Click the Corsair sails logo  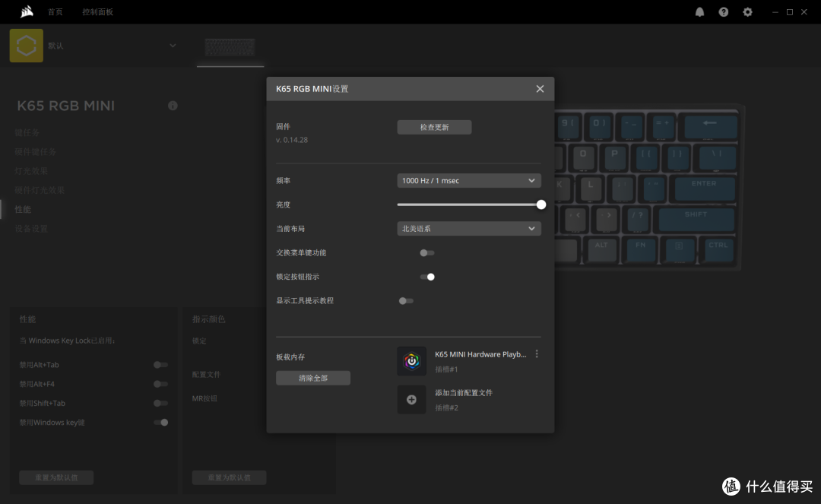pyautogui.click(x=27, y=11)
